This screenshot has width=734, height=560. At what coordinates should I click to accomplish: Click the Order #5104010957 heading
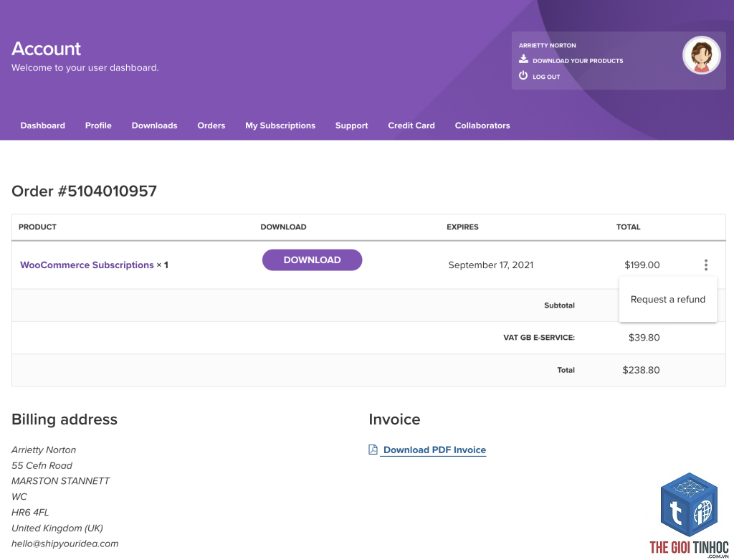(x=85, y=191)
